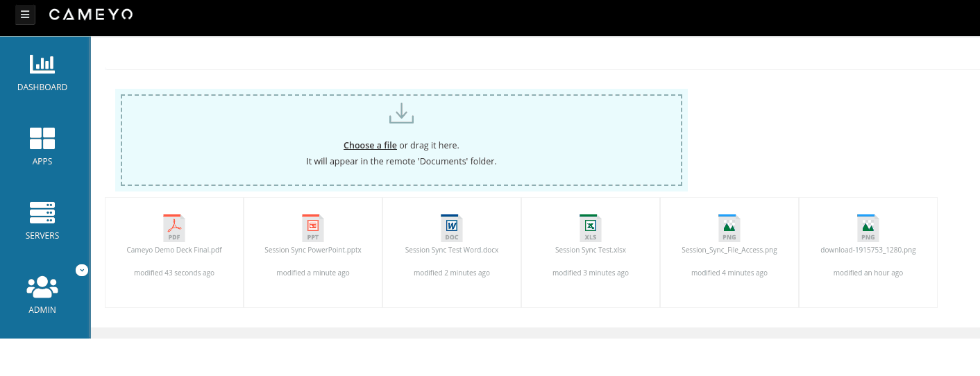Click 'modified 2 minutes ago' text
This screenshot has width=980, height=376.
click(452, 273)
